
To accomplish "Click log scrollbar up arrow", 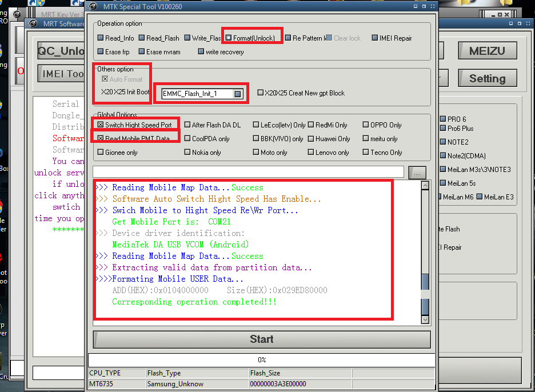I will [x=425, y=186].
